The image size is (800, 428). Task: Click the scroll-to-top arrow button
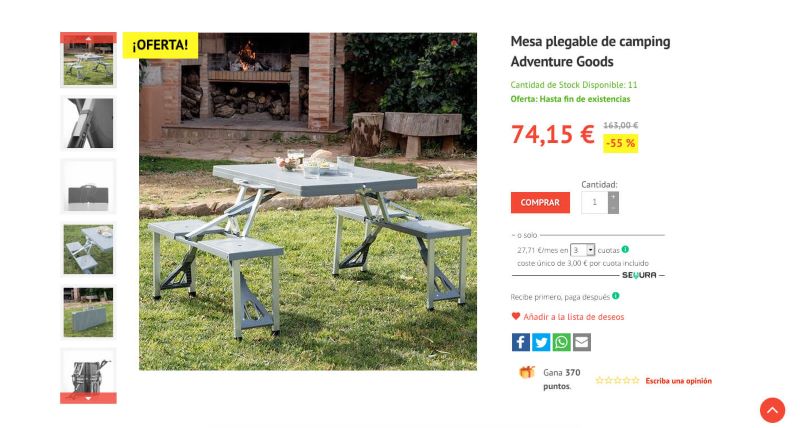(x=772, y=410)
